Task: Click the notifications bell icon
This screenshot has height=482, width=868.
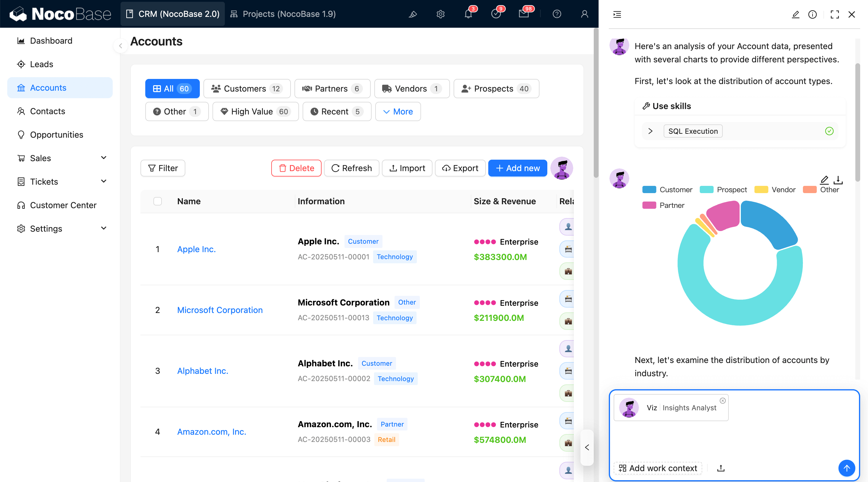Action: tap(468, 14)
